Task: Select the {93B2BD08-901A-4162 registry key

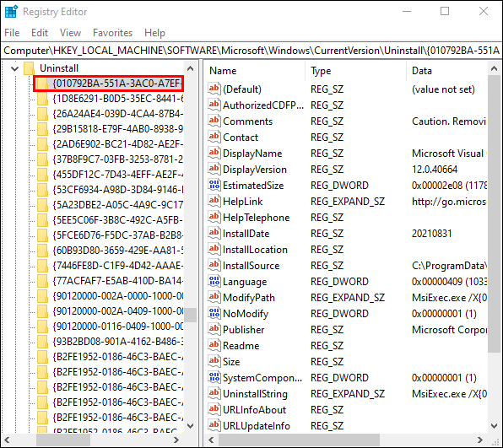Action: click(117, 342)
